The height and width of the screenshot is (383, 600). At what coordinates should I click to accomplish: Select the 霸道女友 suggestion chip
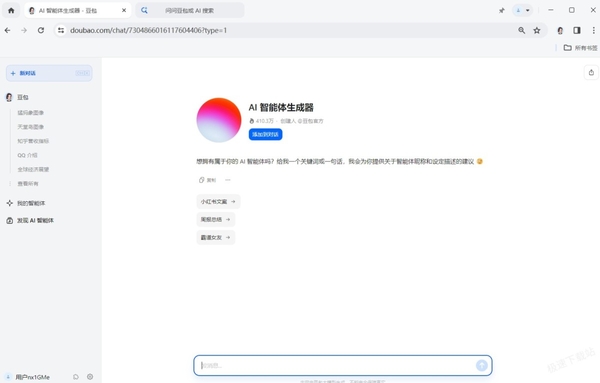coord(216,237)
